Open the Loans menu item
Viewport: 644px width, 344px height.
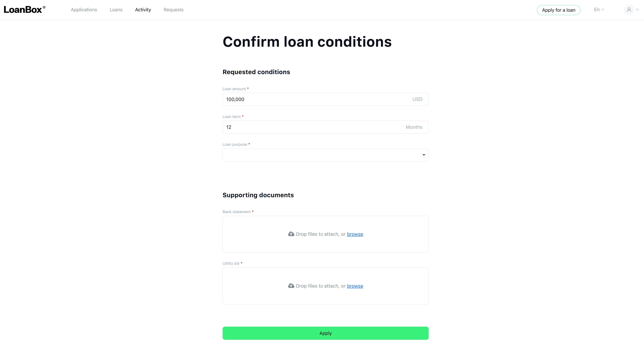(x=116, y=10)
